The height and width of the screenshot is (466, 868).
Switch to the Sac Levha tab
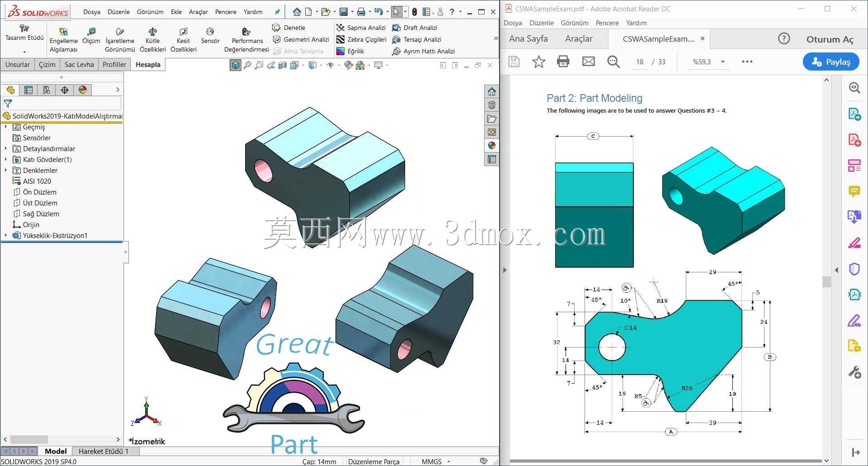tap(79, 64)
